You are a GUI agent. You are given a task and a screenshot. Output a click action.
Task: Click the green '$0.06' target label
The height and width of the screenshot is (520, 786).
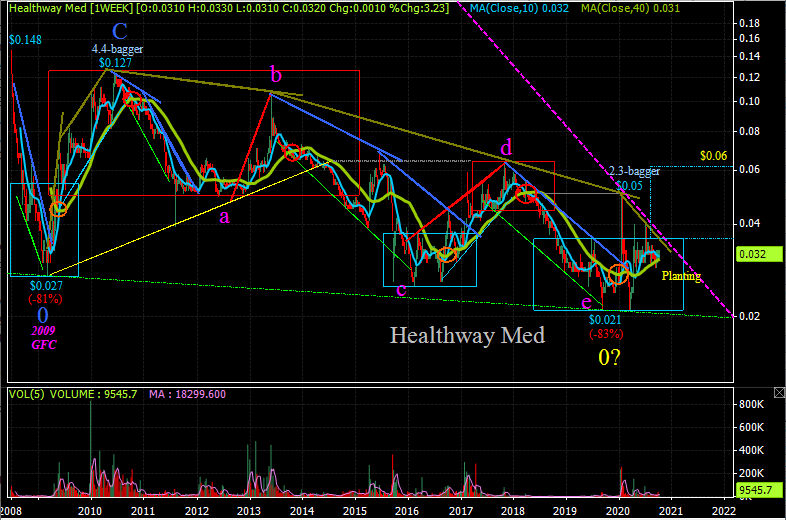point(713,156)
